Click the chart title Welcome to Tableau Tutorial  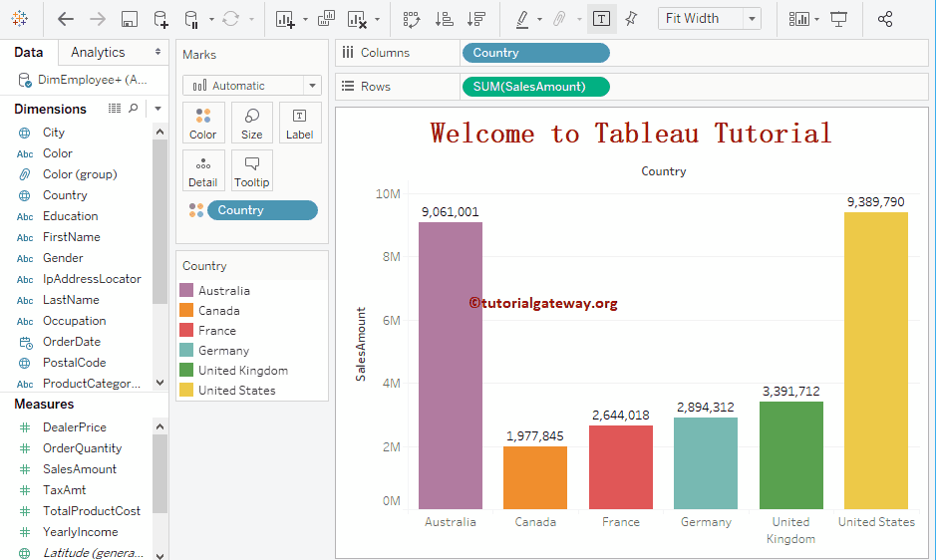[631, 134]
